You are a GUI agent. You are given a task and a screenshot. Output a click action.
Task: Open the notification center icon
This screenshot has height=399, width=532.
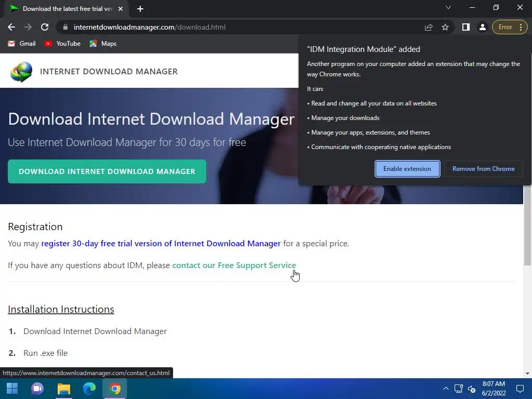coord(520,389)
